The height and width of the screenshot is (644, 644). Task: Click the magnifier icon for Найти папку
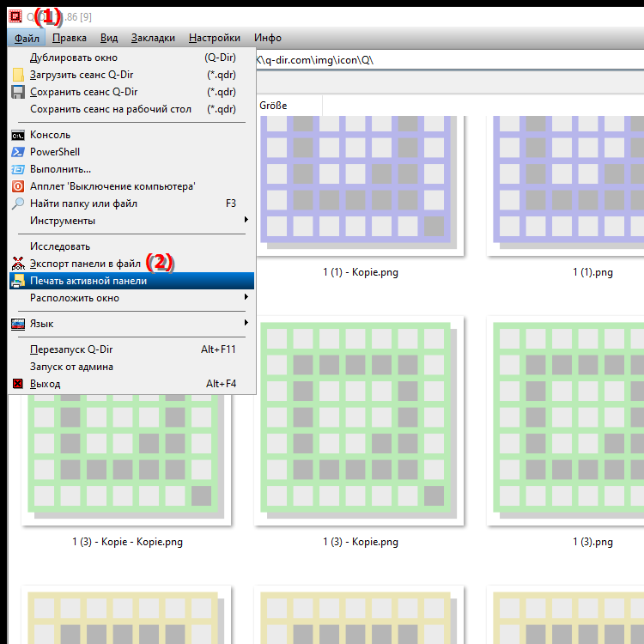pyautogui.click(x=18, y=204)
